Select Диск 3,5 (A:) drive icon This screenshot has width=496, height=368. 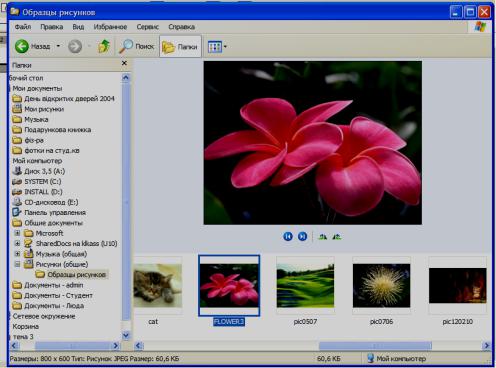[17, 171]
